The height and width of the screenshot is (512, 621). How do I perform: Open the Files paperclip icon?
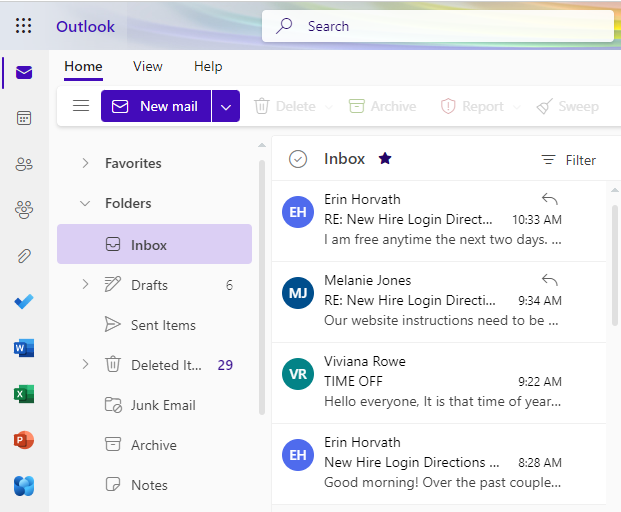24,256
